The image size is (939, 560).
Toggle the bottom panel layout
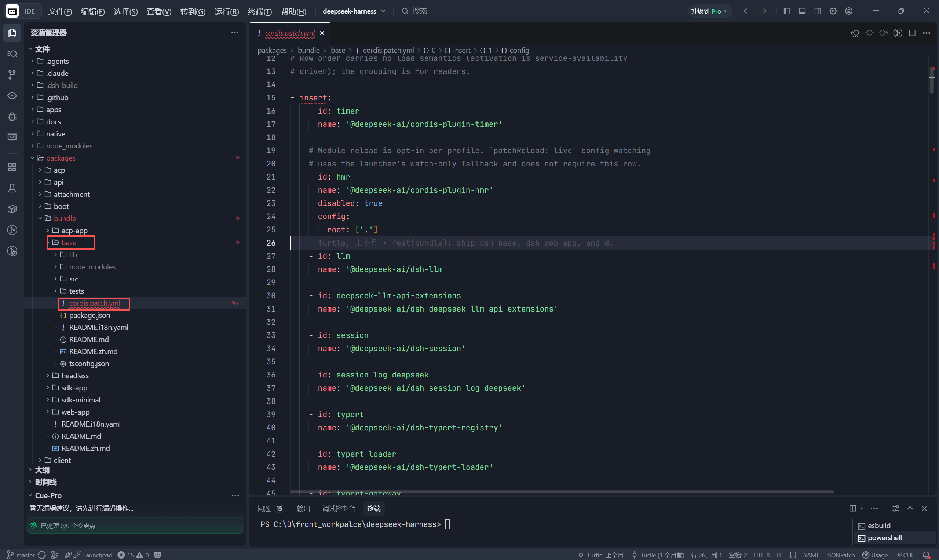(x=802, y=11)
